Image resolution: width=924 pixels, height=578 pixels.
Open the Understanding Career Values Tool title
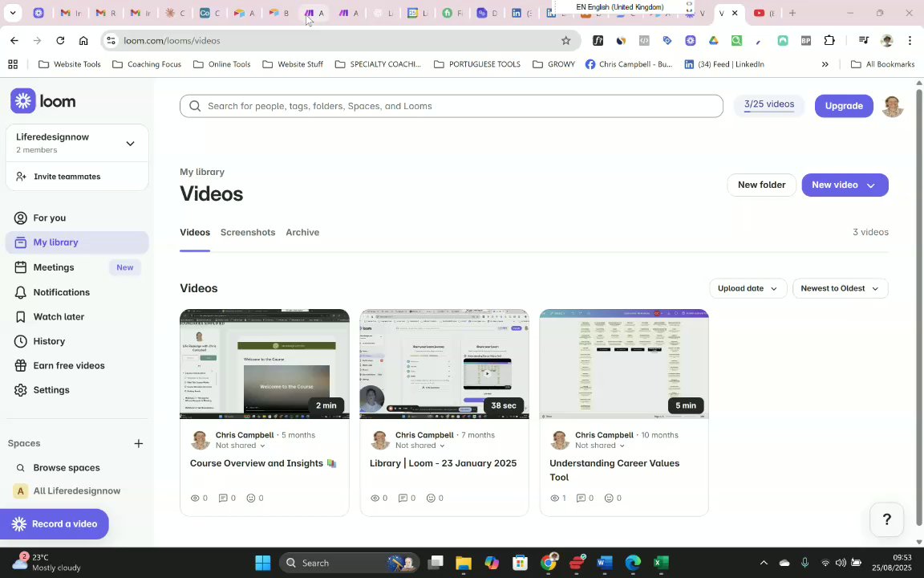point(614,470)
